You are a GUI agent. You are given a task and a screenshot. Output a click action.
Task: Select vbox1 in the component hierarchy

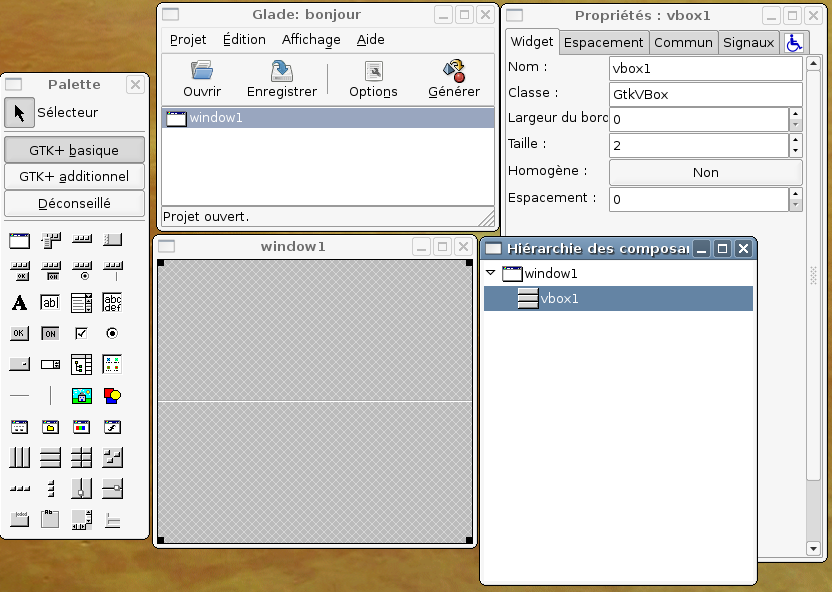(619, 298)
